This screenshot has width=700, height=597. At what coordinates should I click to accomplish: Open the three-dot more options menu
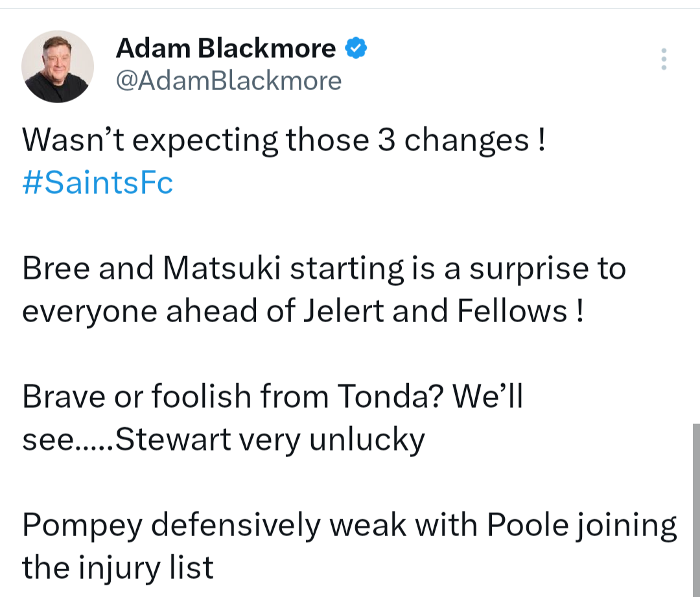663,59
